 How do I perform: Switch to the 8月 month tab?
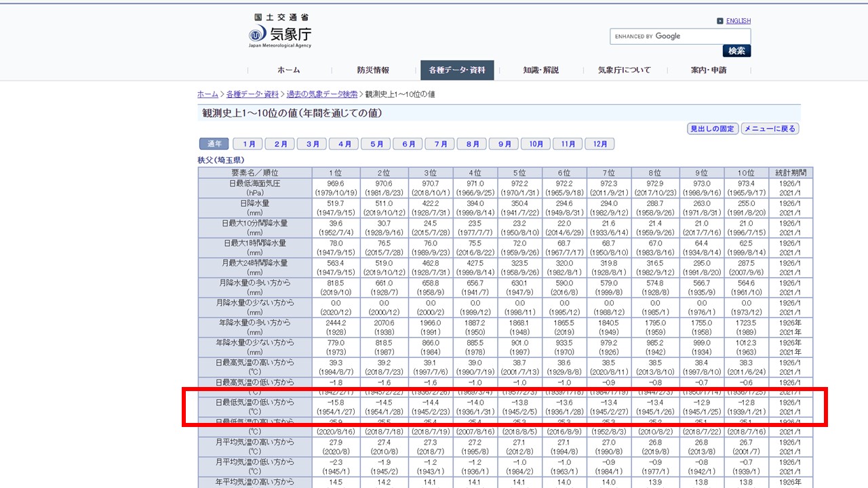click(x=472, y=144)
